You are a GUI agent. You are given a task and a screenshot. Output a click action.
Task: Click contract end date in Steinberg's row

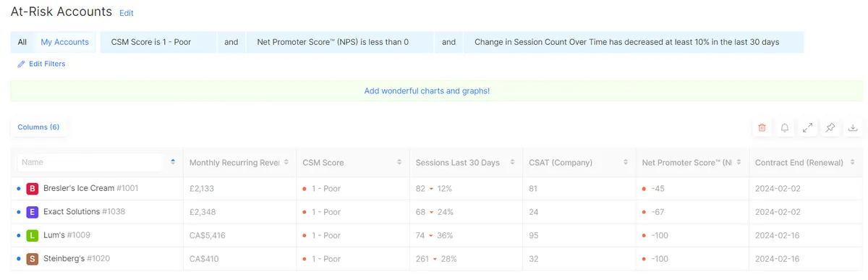(x=777, y=258)
